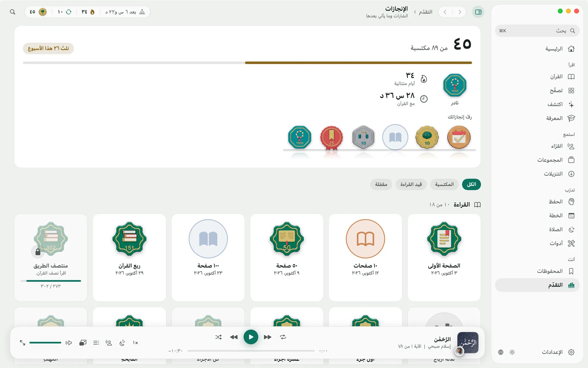Open the sleep timer icon in the player

(x=122, y=343)
